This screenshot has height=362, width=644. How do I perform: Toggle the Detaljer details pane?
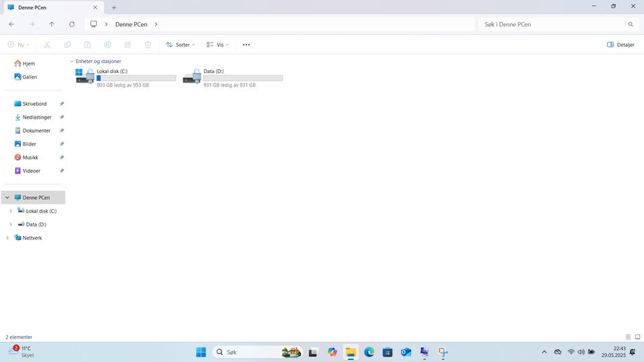[621, 45]
